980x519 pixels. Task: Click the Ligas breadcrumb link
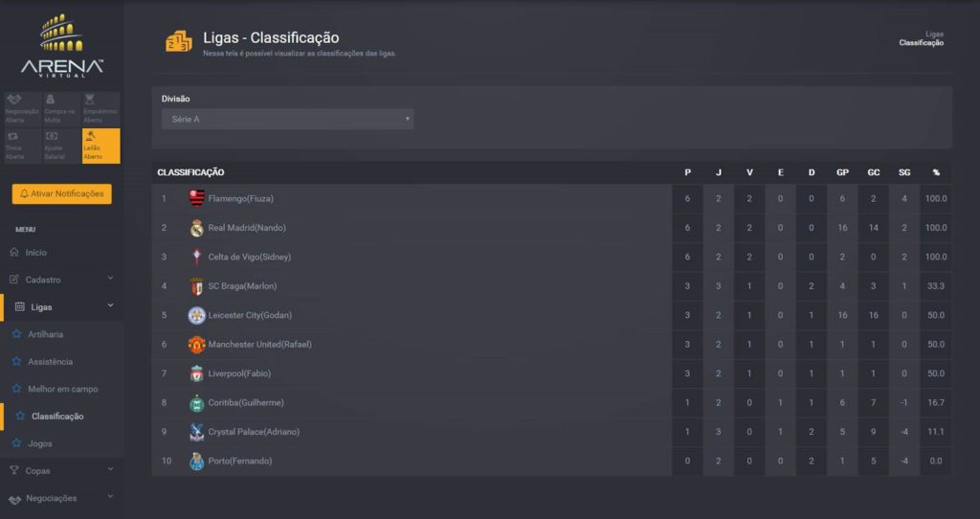(934, 34)
